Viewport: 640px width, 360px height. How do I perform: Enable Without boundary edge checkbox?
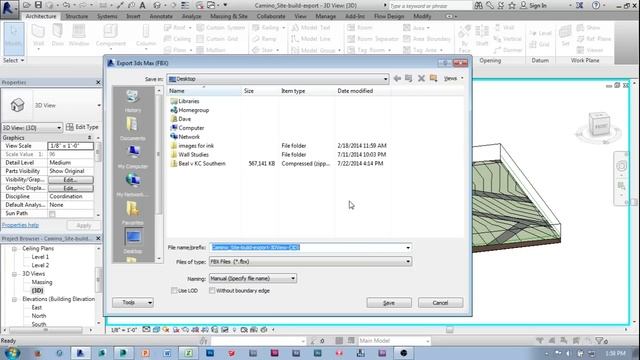click(x=212, y=291)
